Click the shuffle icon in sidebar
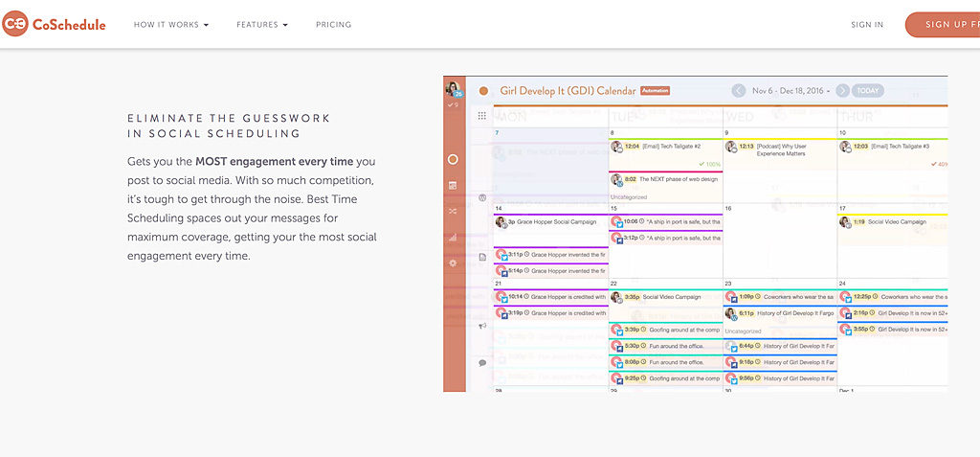Viewport: 980px width, 457px height. pos(453,212)
